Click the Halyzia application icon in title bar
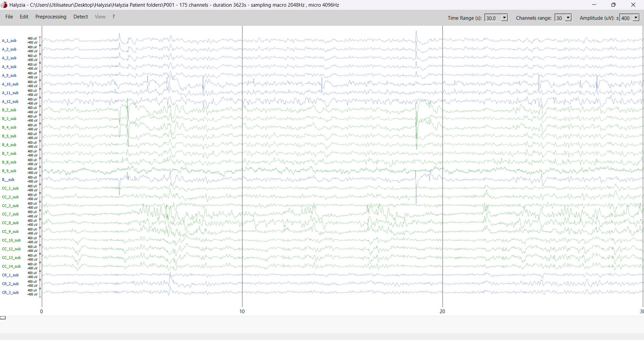The height and width of the screenshot is (340, 644). pyautogui.click(x=4, y=5)
